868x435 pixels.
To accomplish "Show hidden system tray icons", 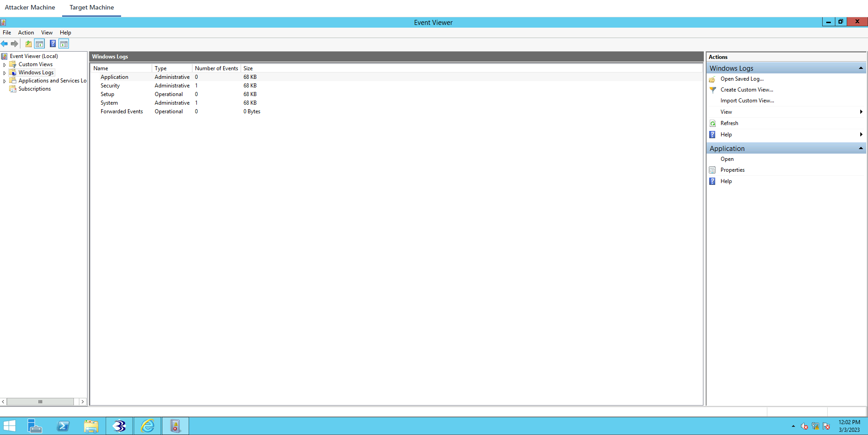I will [x=793, y=426].
